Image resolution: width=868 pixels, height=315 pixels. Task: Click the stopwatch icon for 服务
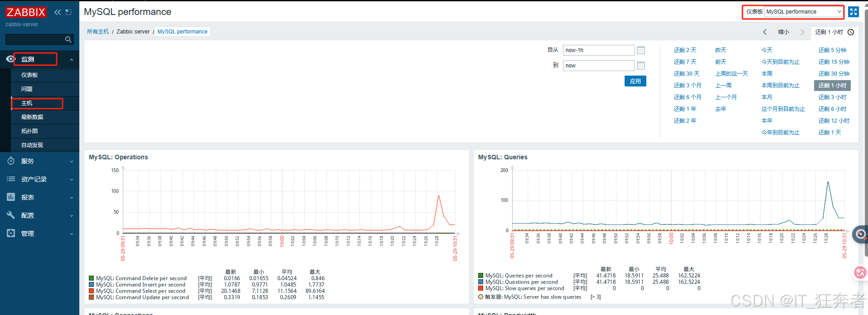(x=11, y=161)
